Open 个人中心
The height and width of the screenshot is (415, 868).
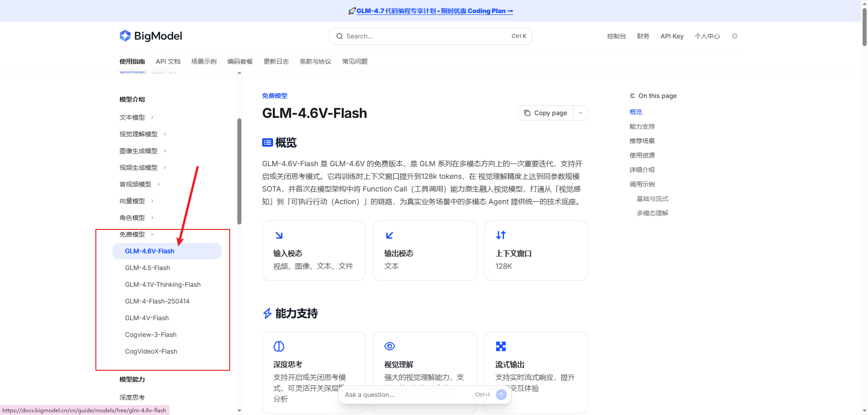tap(707, 36)
